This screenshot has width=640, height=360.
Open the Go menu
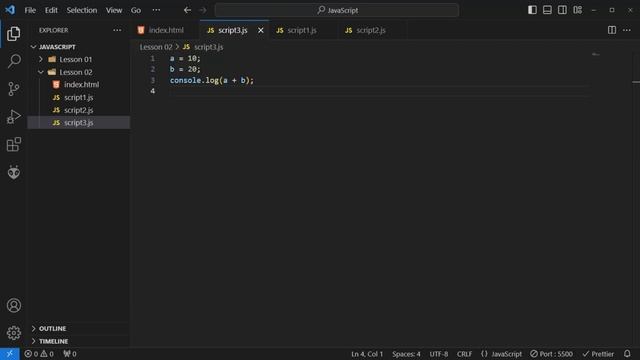click(136, 10)
